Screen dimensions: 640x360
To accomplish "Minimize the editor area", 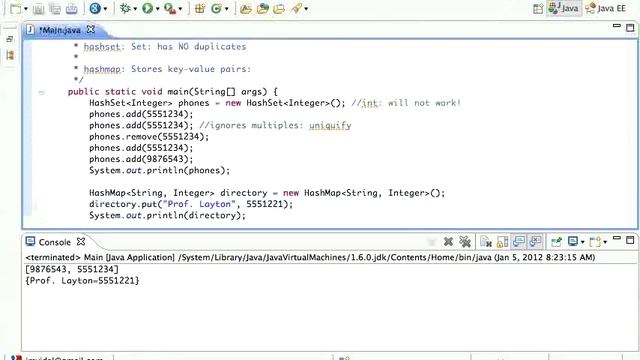I will pyautogui.click(x=617, y=26).
